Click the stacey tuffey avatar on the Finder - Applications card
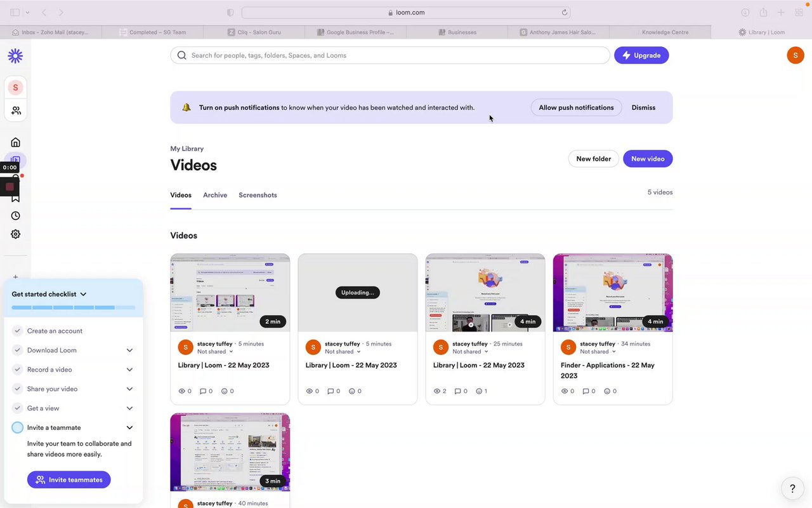Viewport: 812px width, 508px height. [568, 347]
